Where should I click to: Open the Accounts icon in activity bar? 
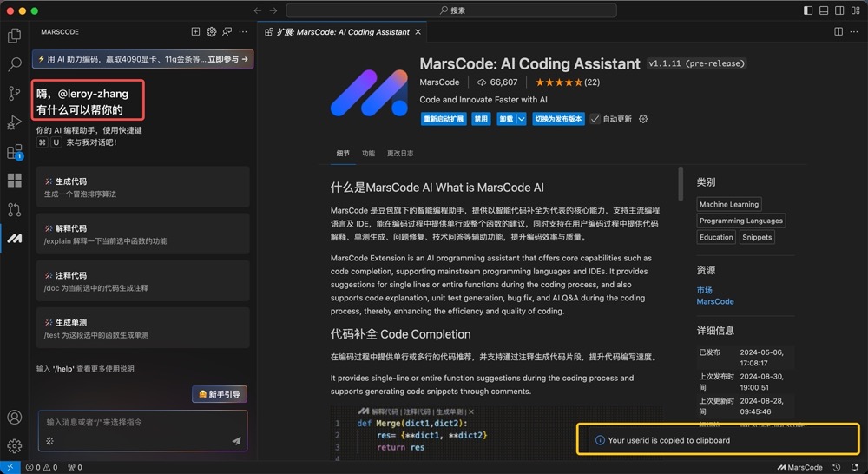tap(15, 417)
